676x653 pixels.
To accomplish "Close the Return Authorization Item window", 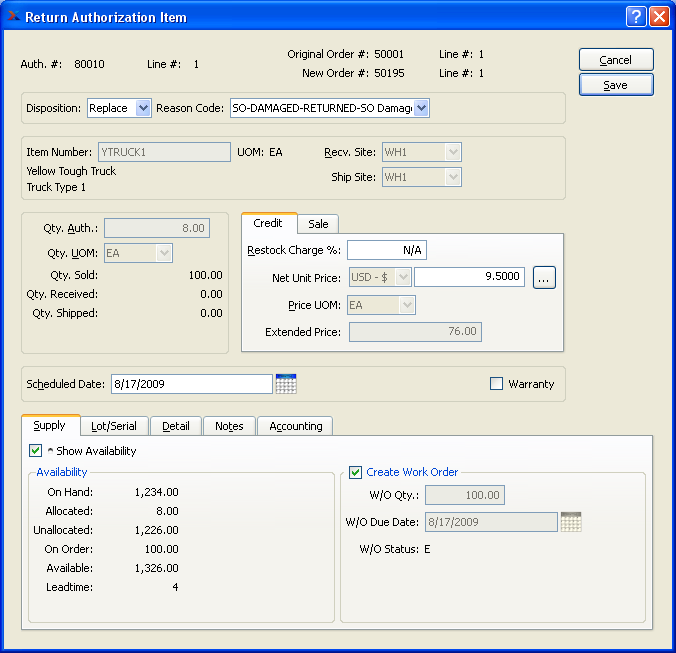I will (659, 17).
